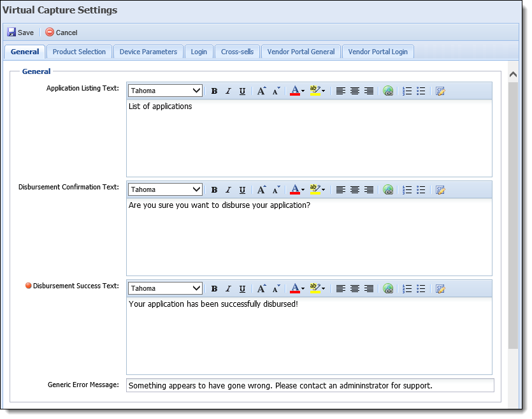This screenshot has height=419, width=532.
Task: Center text in Application Listing Text editor
Action: (355, 91)
